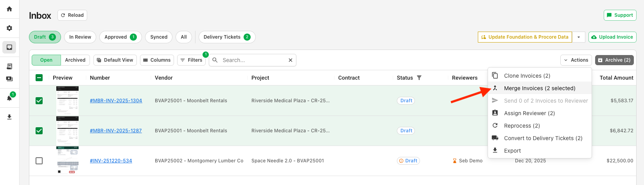Viewport: 644px width, 185px height.
Task: Check invoice INV-251220-534 checkbox
Action: pos(39,161)
